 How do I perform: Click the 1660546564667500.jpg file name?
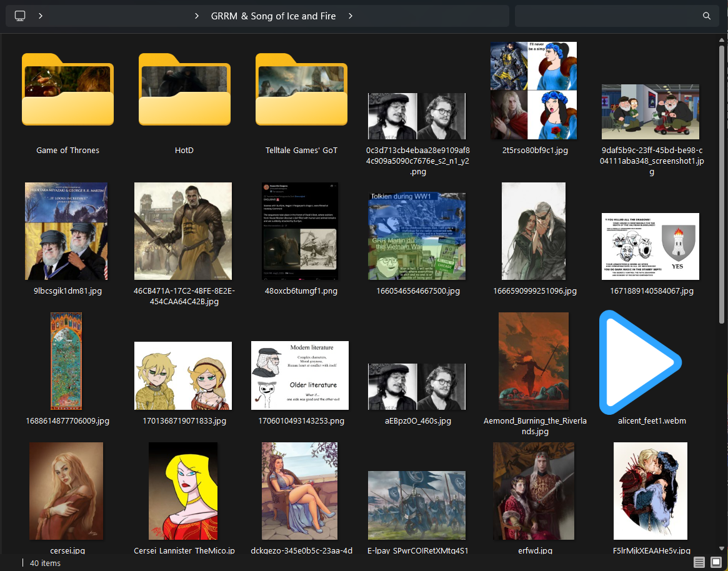[418, 291]
